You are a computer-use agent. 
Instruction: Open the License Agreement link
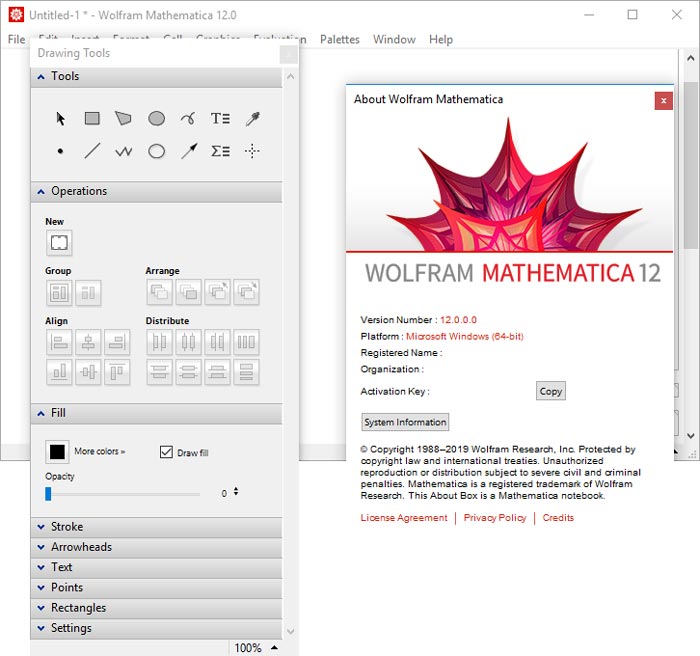click(x=404, y=518)
